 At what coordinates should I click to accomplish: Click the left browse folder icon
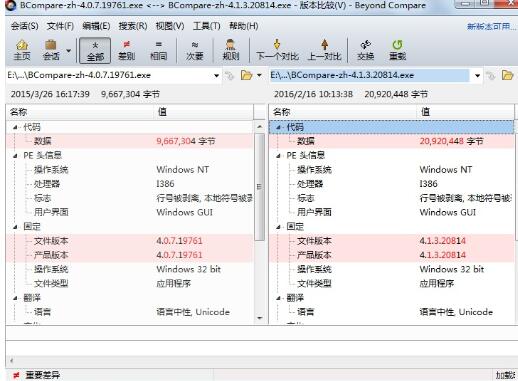point(246,75)
